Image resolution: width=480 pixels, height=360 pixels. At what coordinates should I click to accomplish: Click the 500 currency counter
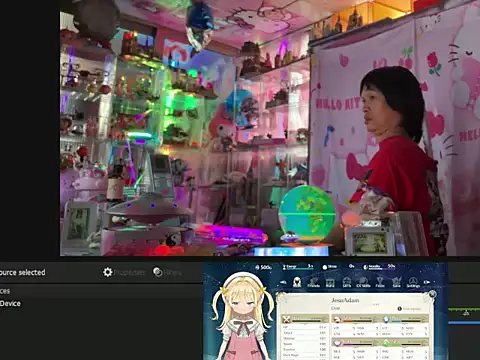[264, 267]
